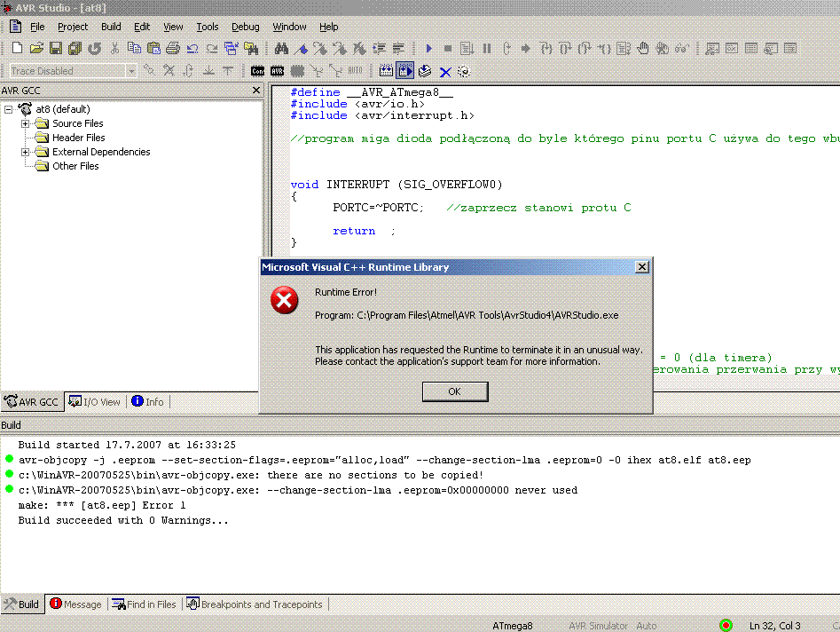Open the Trace Disabled dropdown
Screen dimensions: 840x632
point(131,71)
